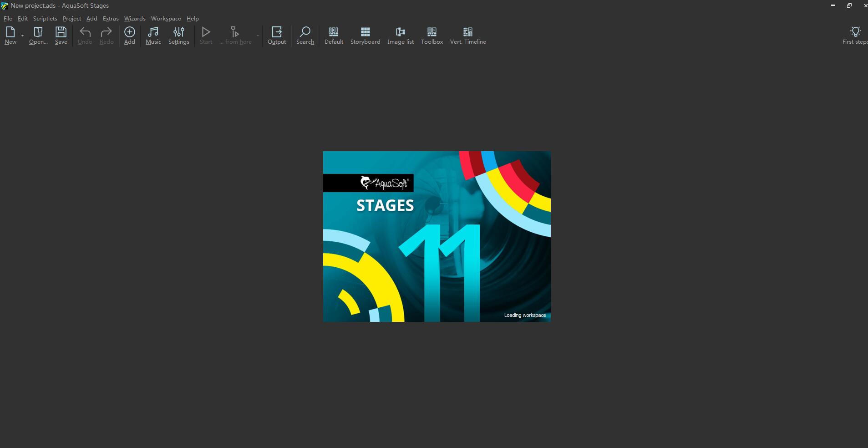Show the Toolbox panel
This screenshot has width=868, height=448.
tap(431, 35)
